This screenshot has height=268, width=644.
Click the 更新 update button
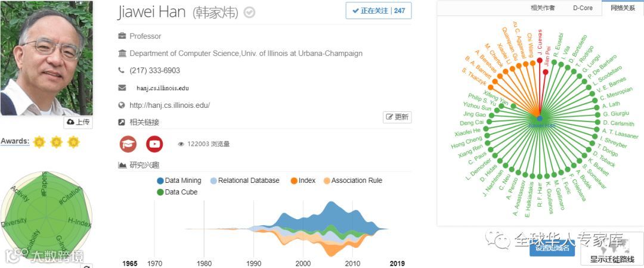click(397, 117)
